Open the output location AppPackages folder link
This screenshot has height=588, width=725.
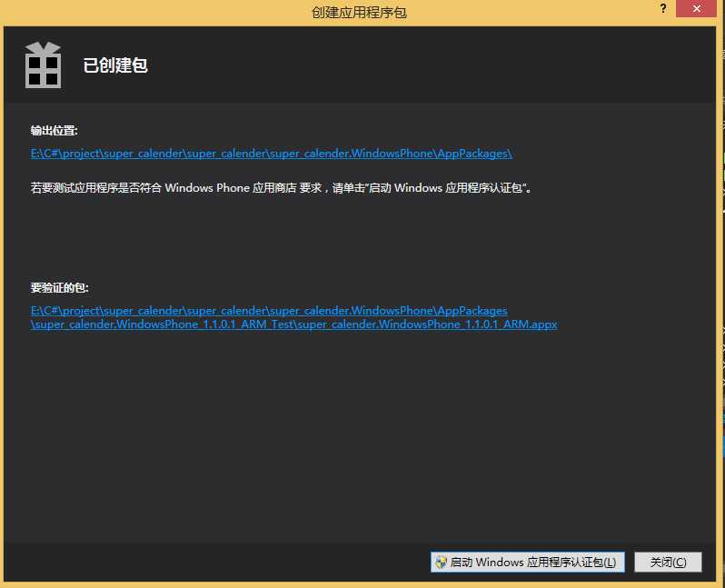(272, 154)
